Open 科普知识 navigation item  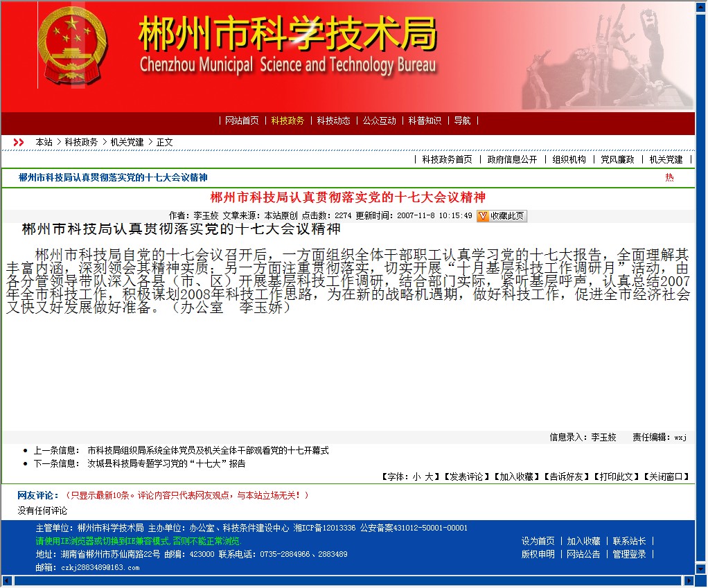tap(425, 121)
